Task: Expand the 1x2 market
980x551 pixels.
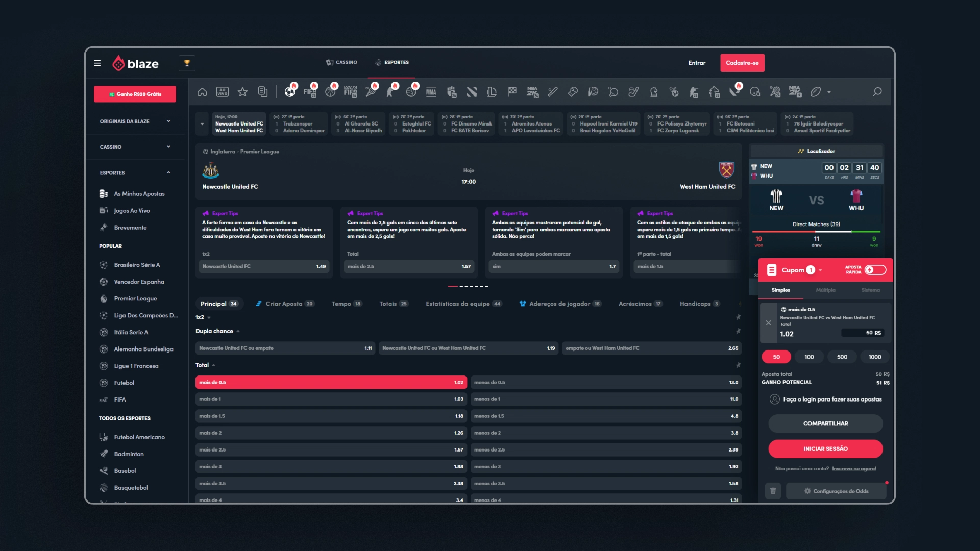Action: pyautogui.click(x=209, y=318)
